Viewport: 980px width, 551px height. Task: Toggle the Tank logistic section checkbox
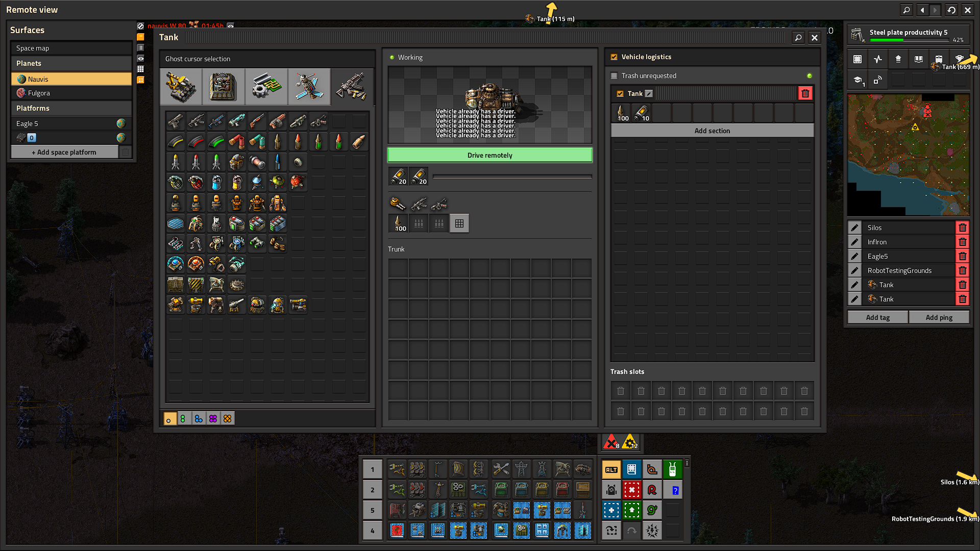[620, 93]
